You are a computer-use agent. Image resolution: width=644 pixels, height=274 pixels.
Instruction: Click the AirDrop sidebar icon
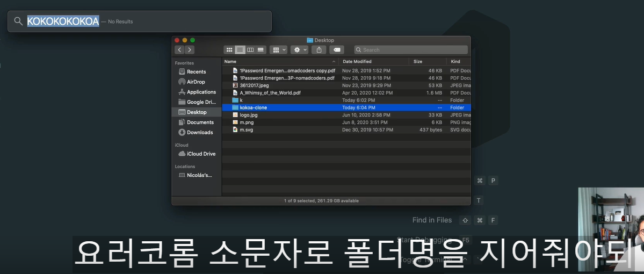(182, 82)
